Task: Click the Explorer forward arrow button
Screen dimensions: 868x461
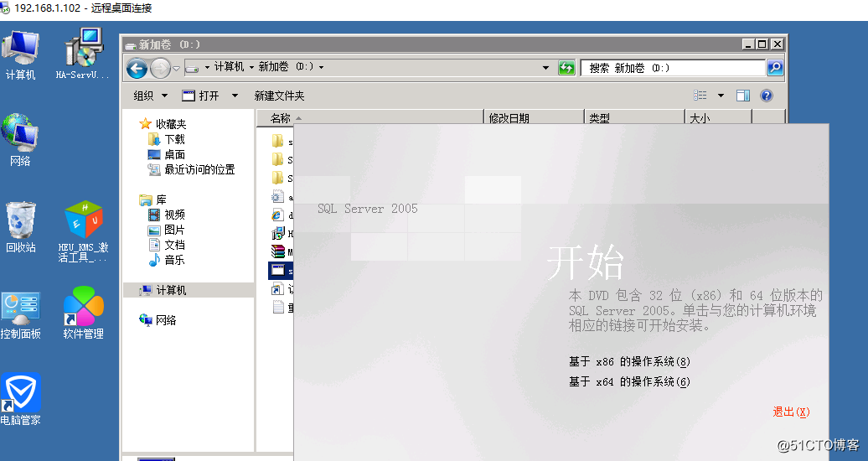Action: point(161,68)
